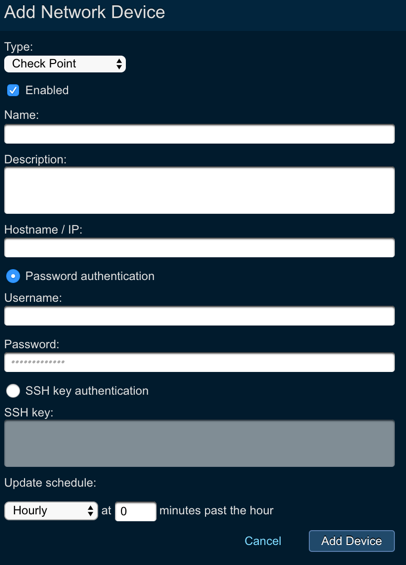Click the minutes past the hour field
Screen dimensions: 406x565
[x=135, y=511]
